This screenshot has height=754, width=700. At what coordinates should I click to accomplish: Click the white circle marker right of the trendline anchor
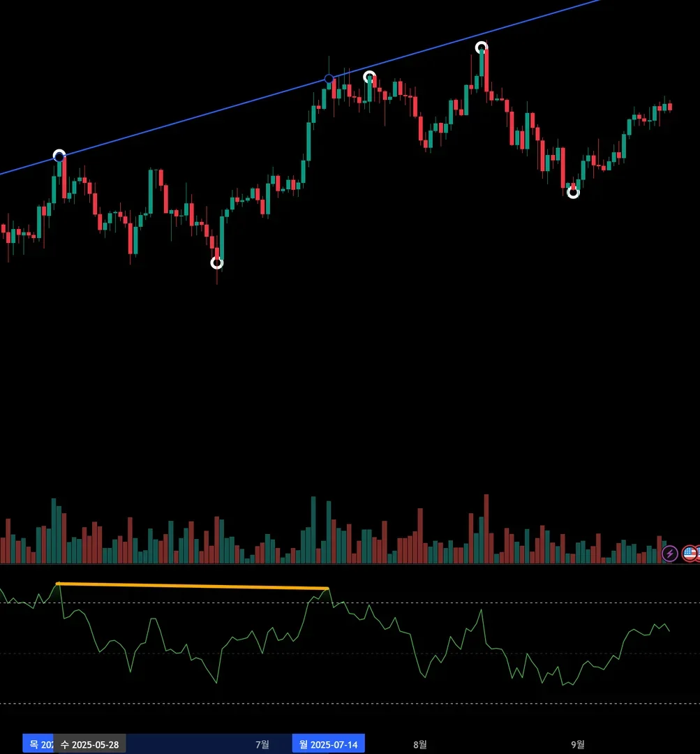coord(369,77)
